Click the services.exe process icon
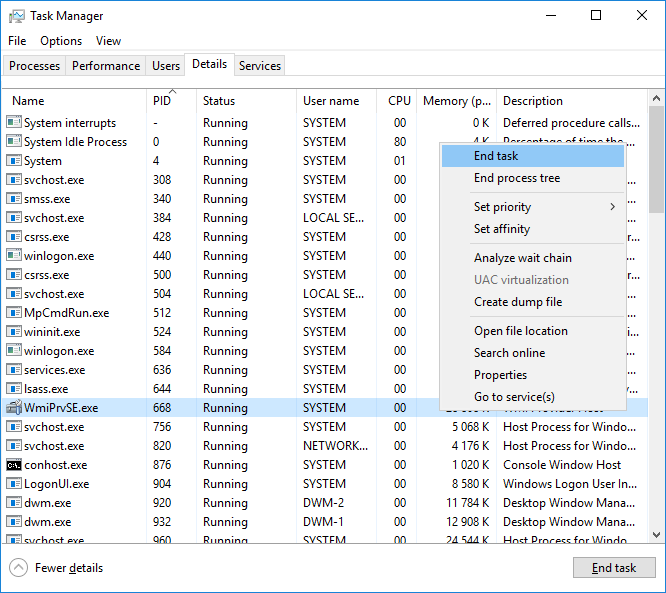The image size is (666, 593). click(x=14, y=370)
